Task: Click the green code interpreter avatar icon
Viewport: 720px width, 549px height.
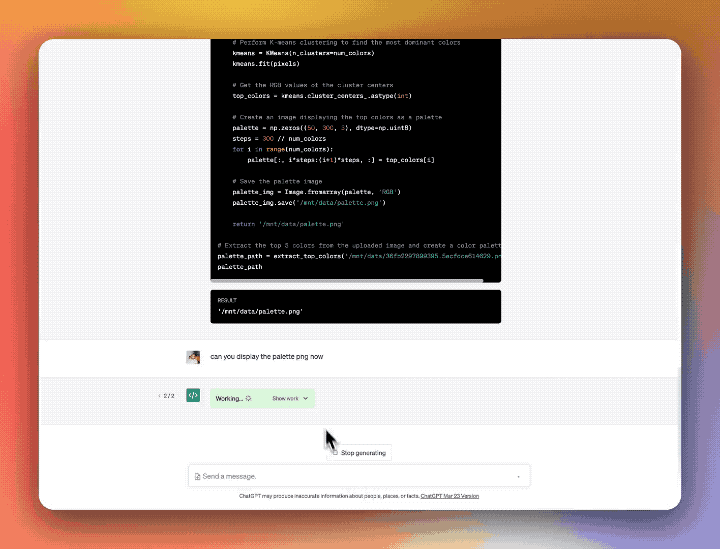Action: point(193,395)
